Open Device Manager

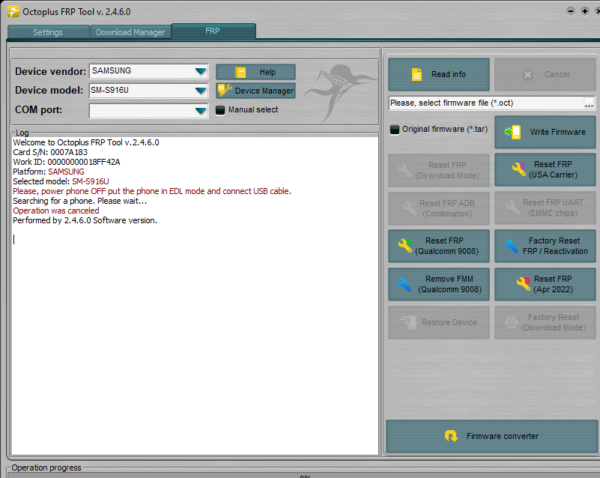[x=256, y=91]
